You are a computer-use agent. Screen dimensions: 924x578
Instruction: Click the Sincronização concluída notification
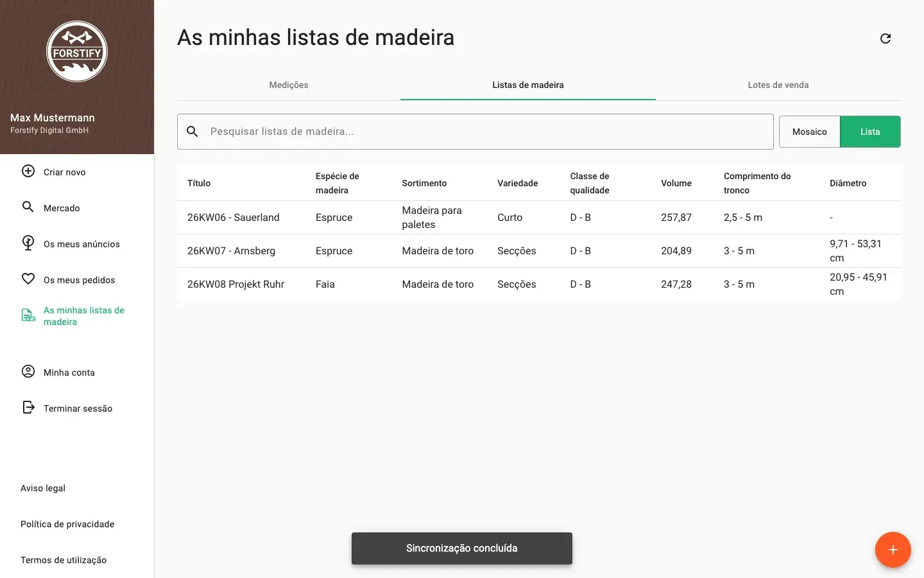(x=462, y=548)
